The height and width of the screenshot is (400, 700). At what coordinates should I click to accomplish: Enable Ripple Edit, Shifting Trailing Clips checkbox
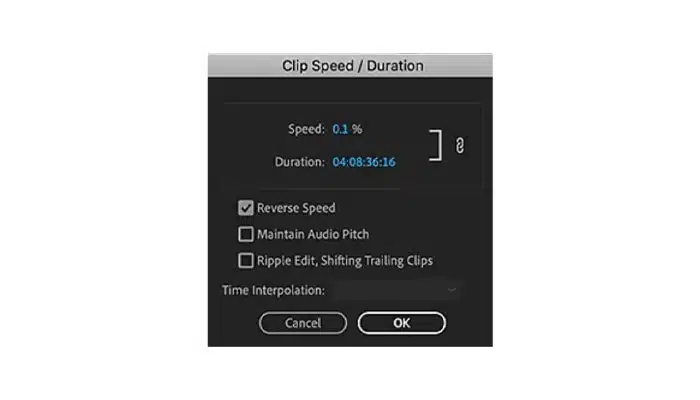pos(246,261)
